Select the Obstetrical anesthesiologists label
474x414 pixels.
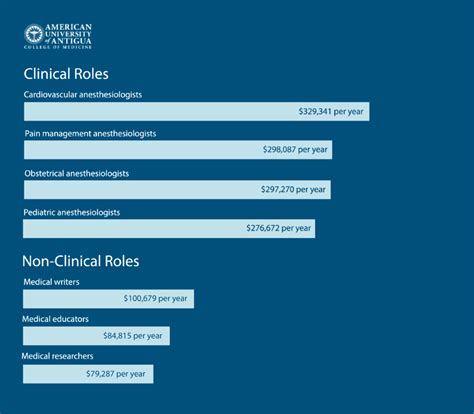77,174
